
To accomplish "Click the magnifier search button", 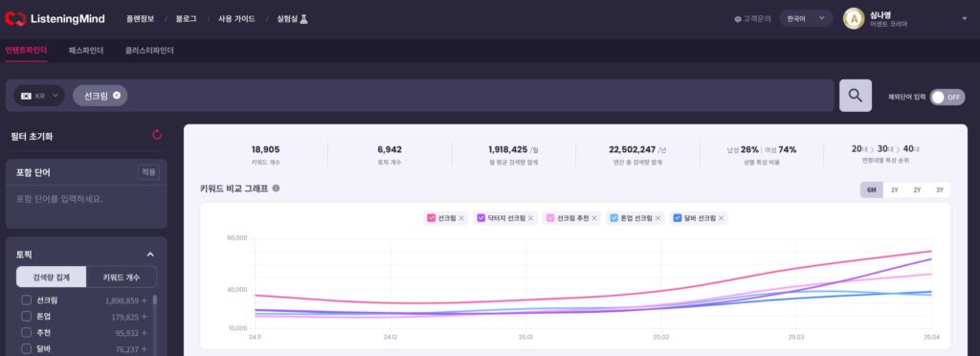I will pos(855,96).
